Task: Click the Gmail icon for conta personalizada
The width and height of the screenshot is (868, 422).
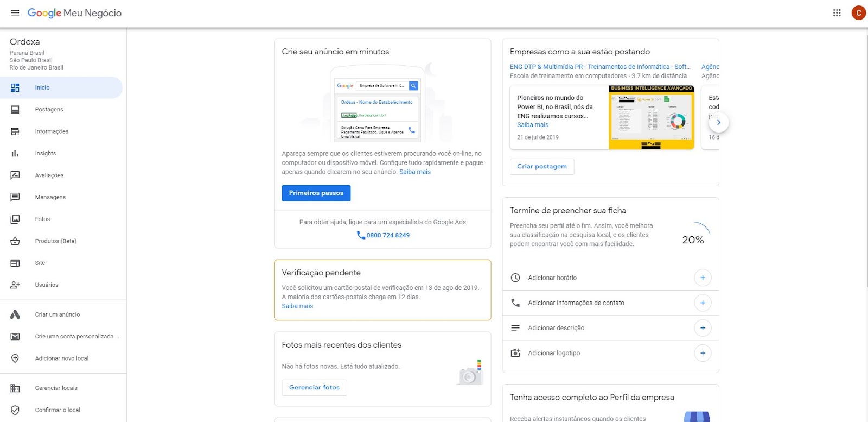Action: tap(15, 336)
